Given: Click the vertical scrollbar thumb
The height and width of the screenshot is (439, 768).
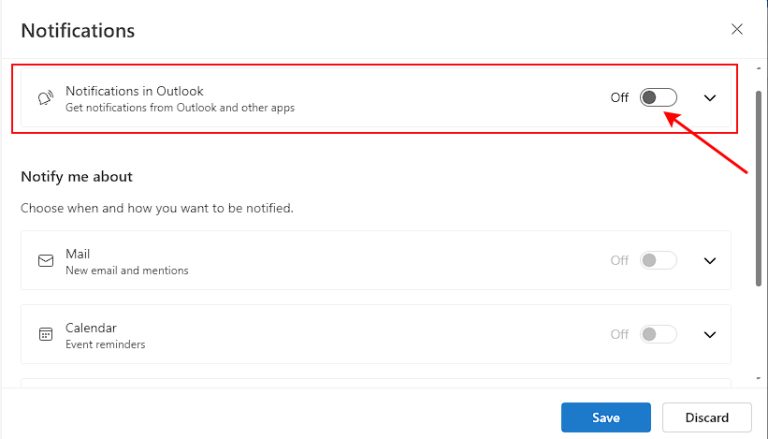Looking at the screenshot, I should [759, 188].
